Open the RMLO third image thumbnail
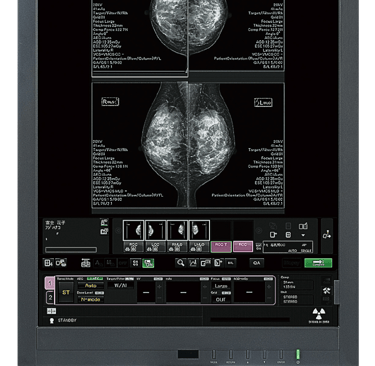Screen dimensions: 375x366 click(x=177, y=230)
